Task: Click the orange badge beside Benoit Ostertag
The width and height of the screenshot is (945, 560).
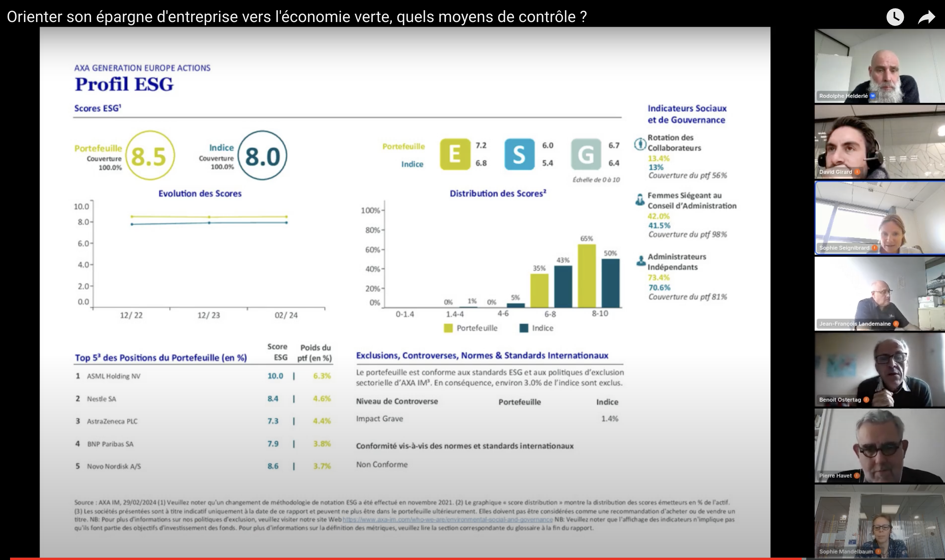Action: coord(866,400)
